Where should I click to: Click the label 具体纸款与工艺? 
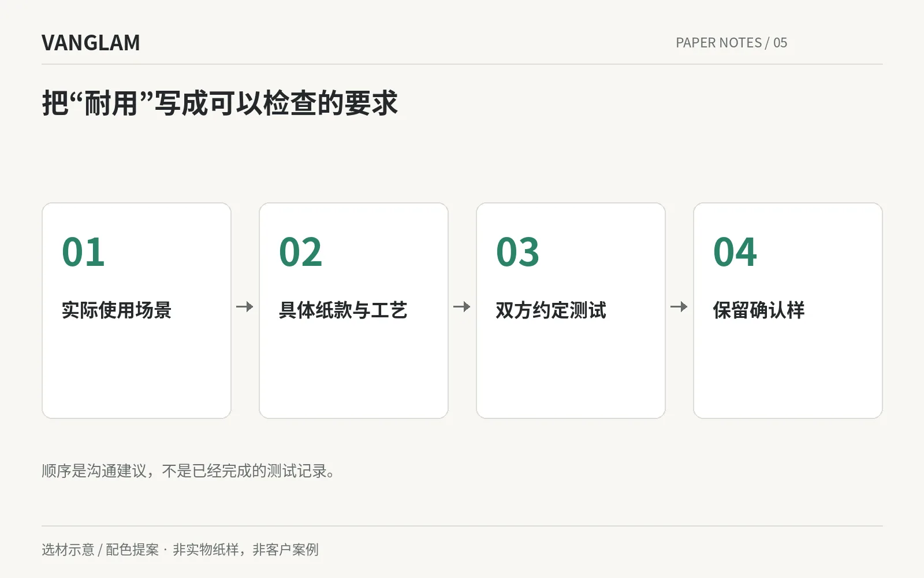(x=343, y=310)
